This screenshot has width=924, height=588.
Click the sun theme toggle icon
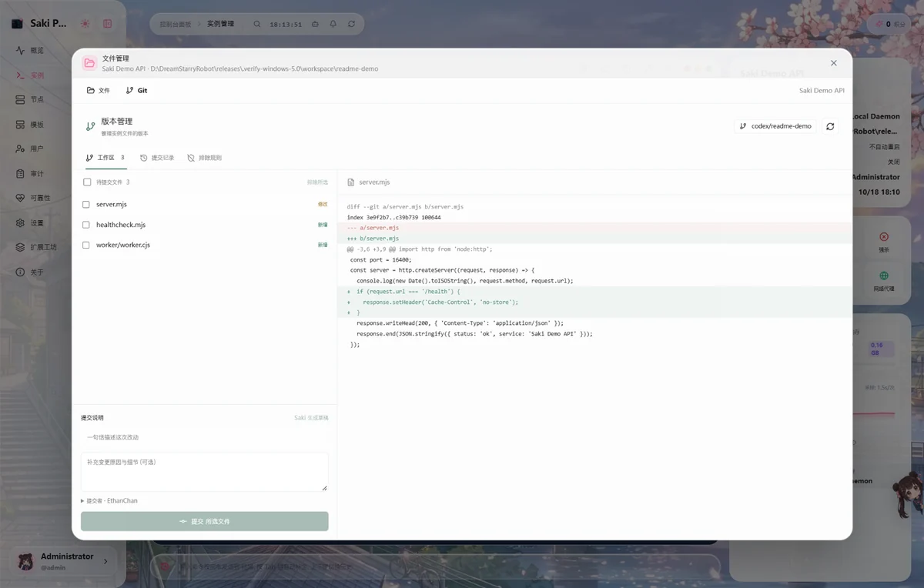click(x=85, y=23)
